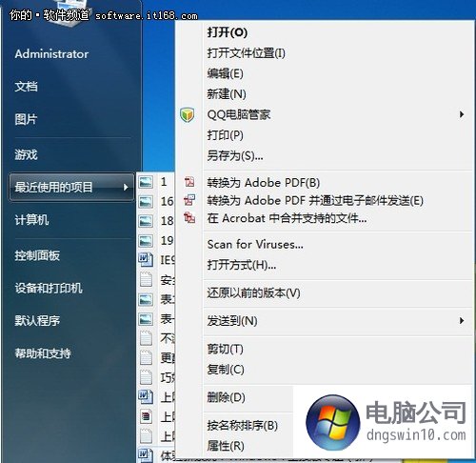Viewport: 476px width, 463px height.
Task: Select 在 Acrobat 中合并支持的文件
Action: pyautogui.click(x=287, y=218)
